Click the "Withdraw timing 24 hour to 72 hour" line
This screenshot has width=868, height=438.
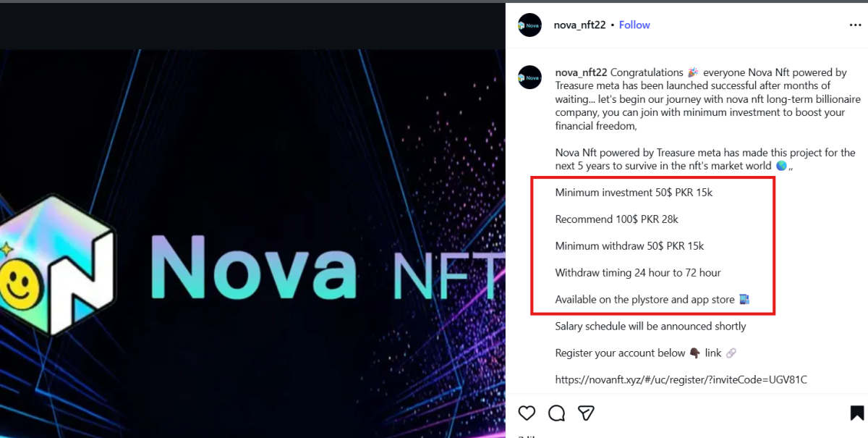click(x=638, y=273)
